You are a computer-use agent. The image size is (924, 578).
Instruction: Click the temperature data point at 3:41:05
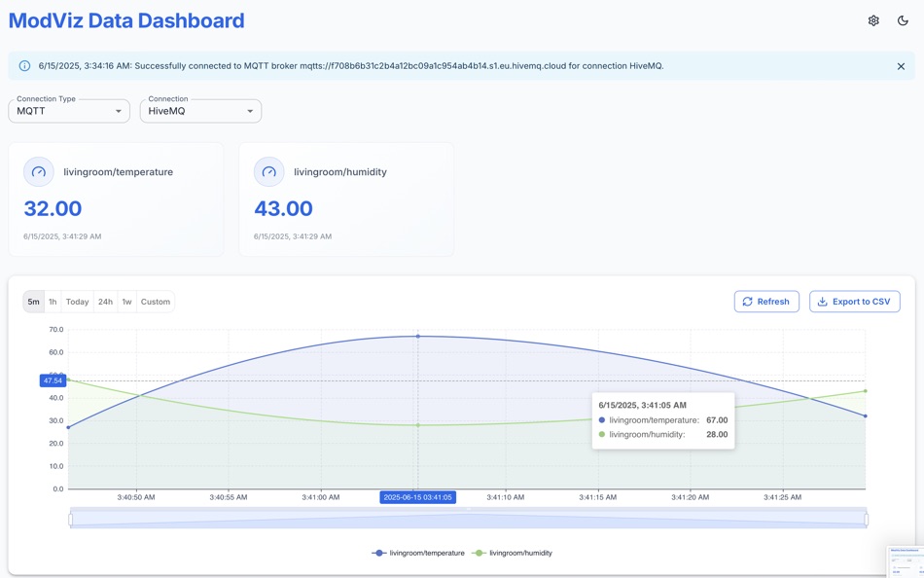click(x=418, y=336)
